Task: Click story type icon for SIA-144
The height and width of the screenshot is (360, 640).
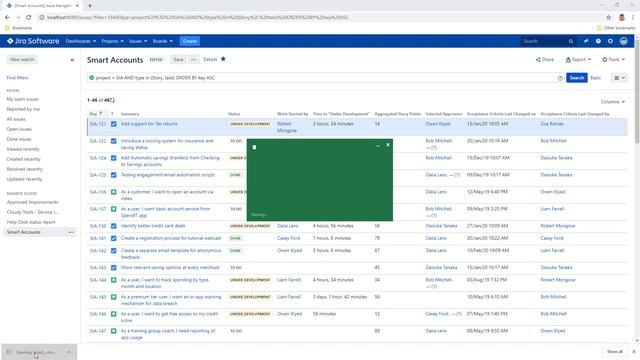Action: (113, 280)
